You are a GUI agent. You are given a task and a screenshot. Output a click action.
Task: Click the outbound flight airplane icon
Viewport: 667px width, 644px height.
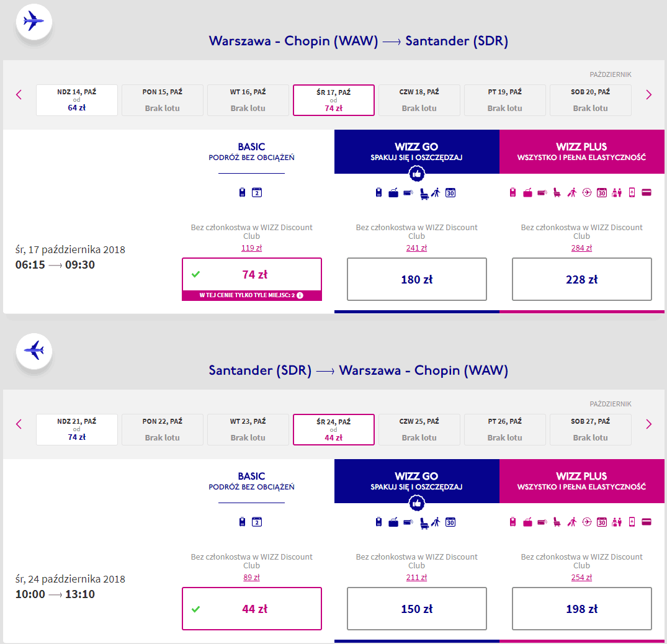click(34, 22)
